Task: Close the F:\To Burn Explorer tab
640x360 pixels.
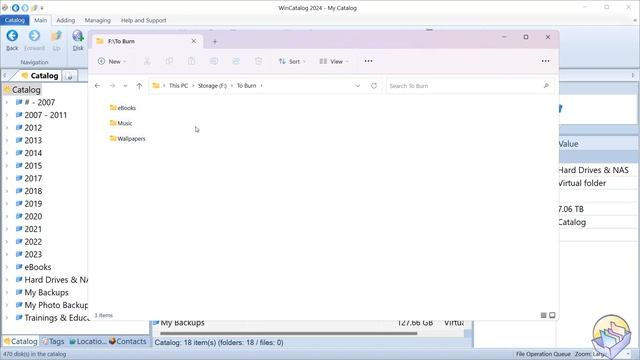Action: click(x=194, y=41)
